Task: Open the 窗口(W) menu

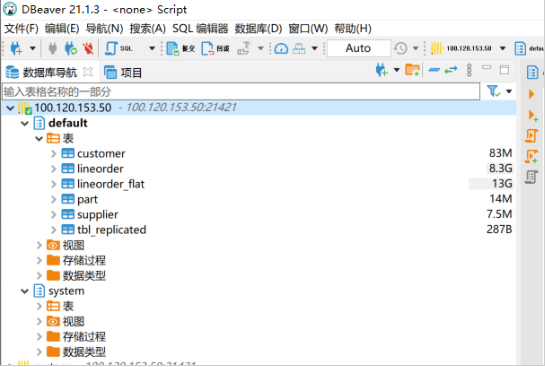Action: pyautogui.click(x=308, y=28)
